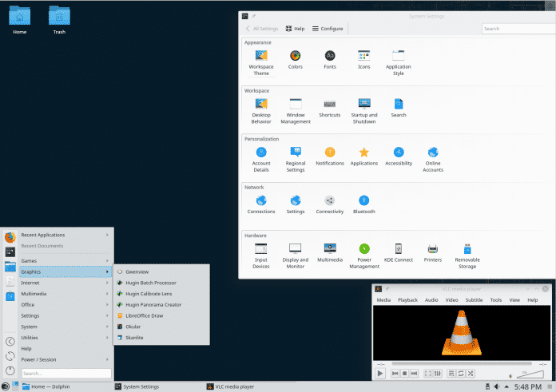Open the VLC Media menu

pos(383,300)
